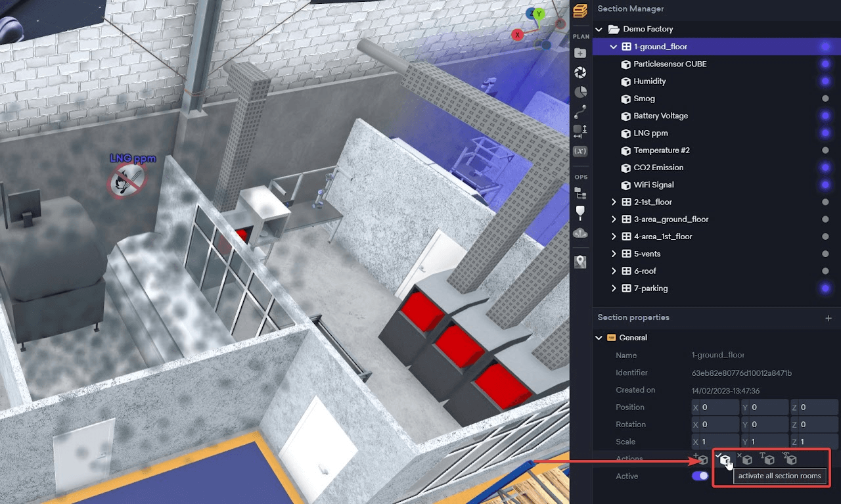Open the pie chart icon in sidebar

point(580,92)
